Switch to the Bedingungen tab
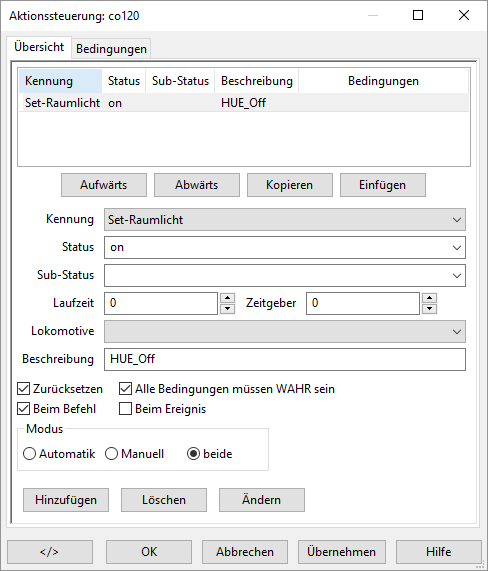 (x=111, y=49)
